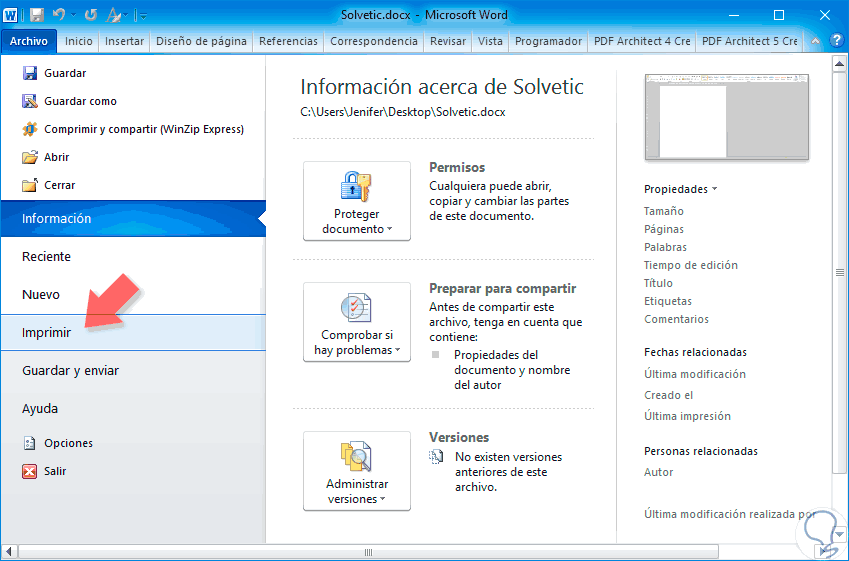Click the Cerrar command label

(60, 185)
